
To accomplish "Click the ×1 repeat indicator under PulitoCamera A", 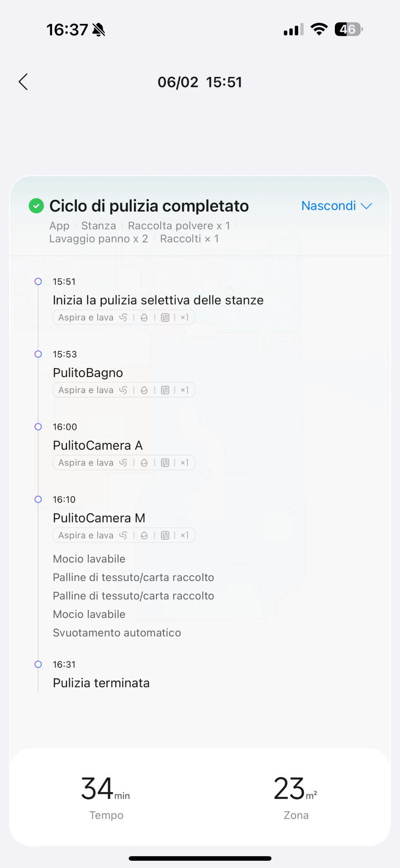I will 184,462.
